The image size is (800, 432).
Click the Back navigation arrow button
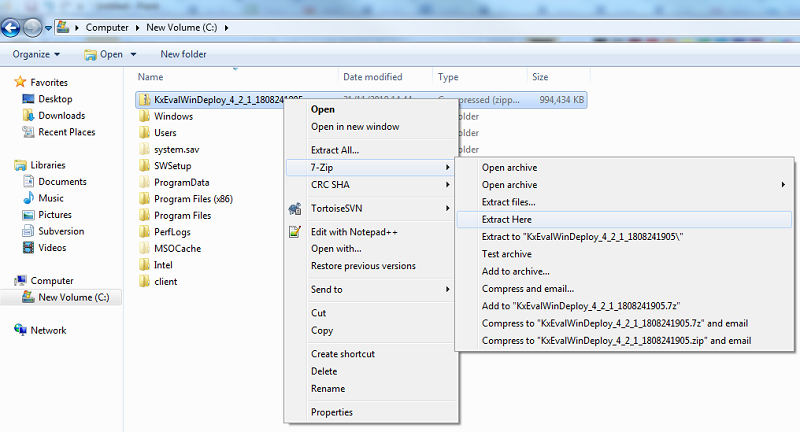10,28
